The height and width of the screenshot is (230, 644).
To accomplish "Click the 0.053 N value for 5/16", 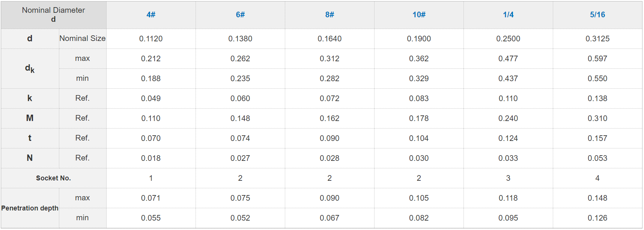I will pyautogui.click(x=597, y=158).
